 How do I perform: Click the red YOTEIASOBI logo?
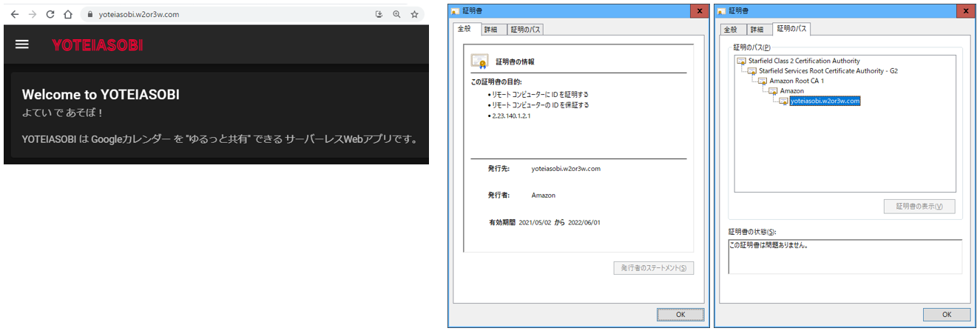click(97, 45)
